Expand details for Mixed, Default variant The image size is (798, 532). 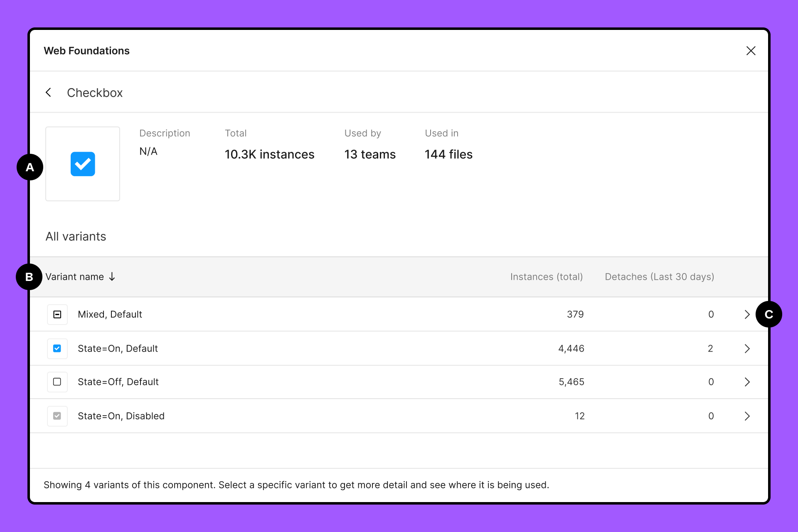tap(747, 315)
